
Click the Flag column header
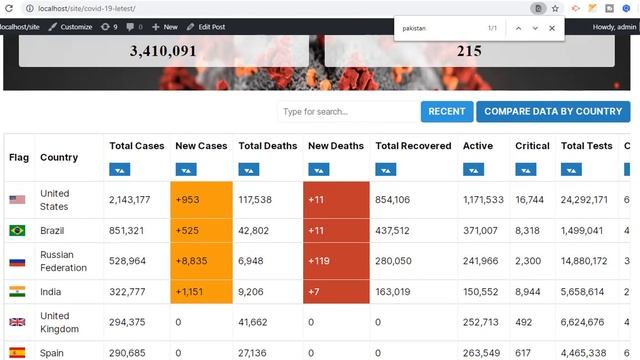[19, 158]
